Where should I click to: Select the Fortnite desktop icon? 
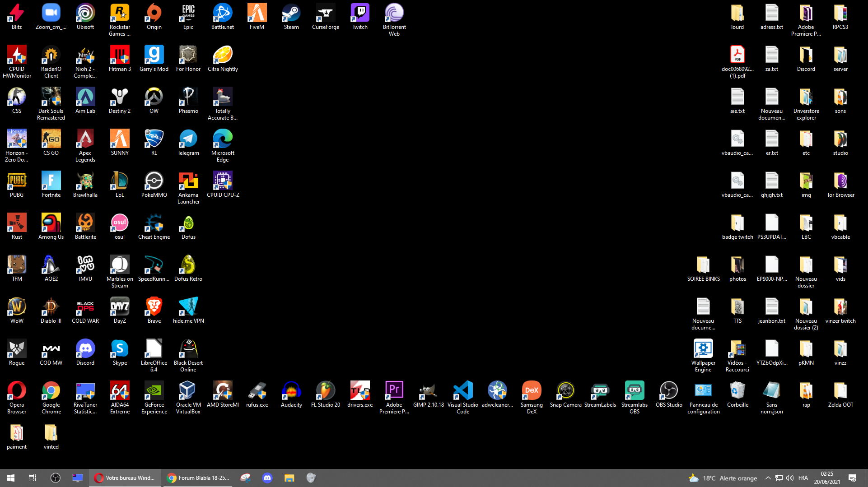point(51,185)
